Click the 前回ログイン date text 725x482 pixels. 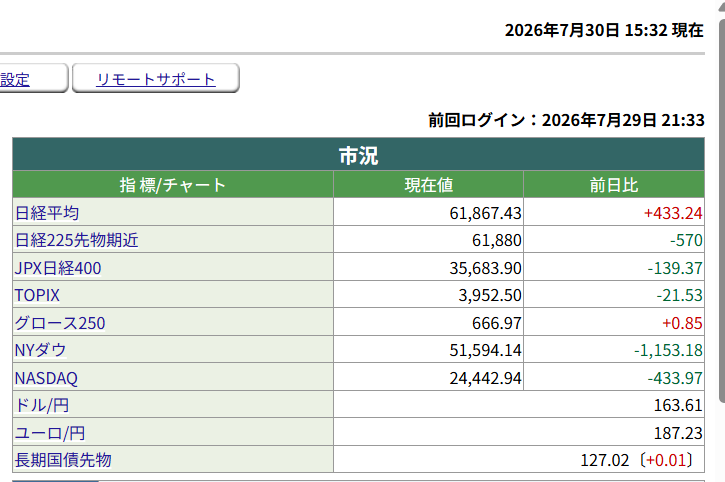pyautogui.click(x=566, y=120)
